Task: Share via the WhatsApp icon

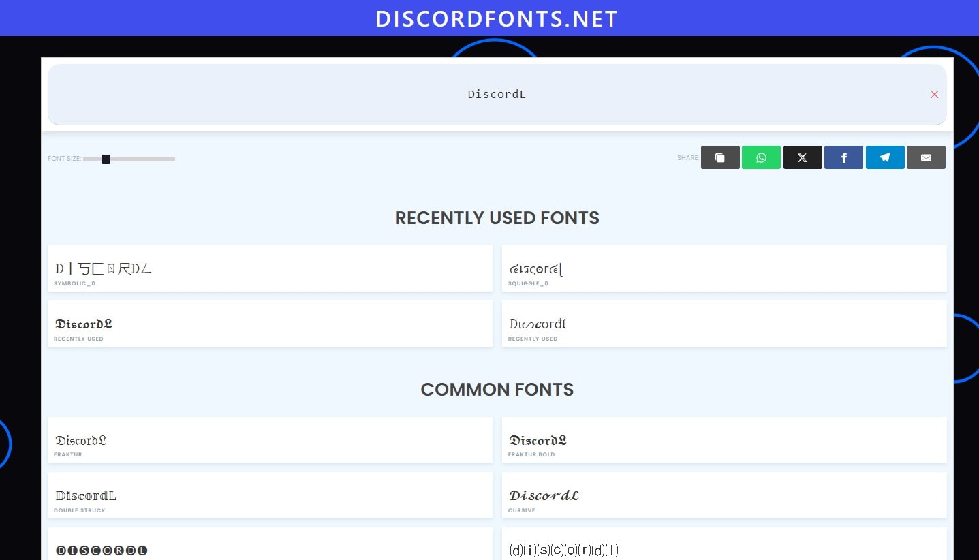Action: click(761, 157)
